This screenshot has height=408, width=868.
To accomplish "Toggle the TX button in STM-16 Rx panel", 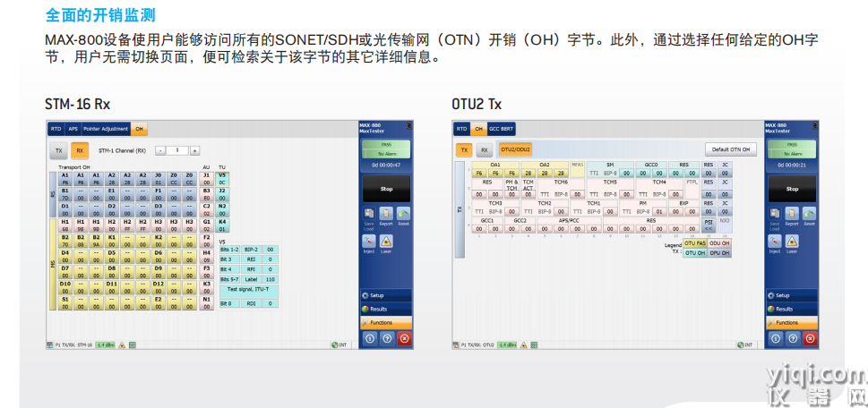I will coord(59,150).
